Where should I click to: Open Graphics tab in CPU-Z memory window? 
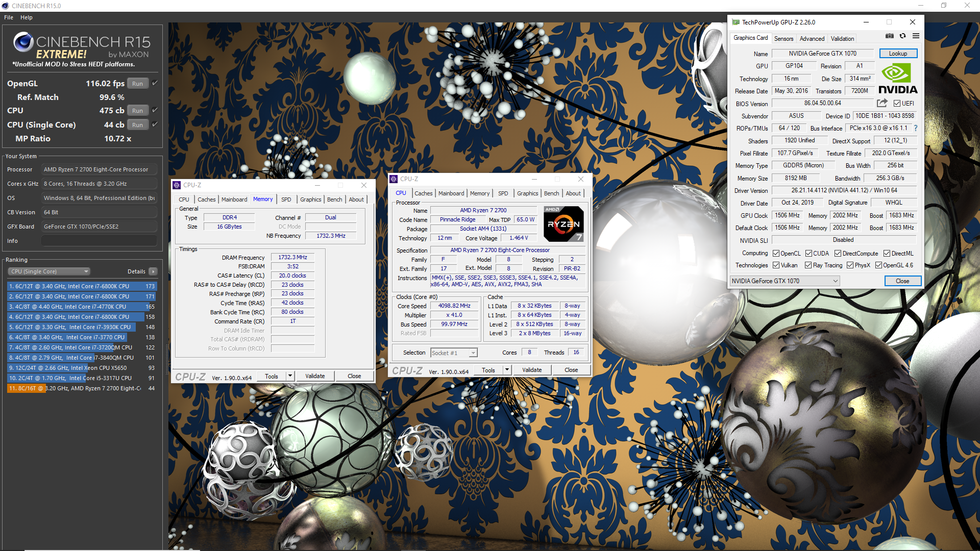point(311,199)
